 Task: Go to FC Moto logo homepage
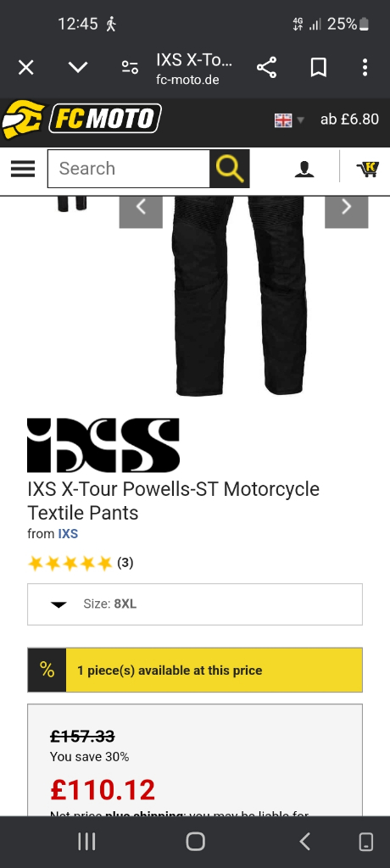tap(81, 119)
